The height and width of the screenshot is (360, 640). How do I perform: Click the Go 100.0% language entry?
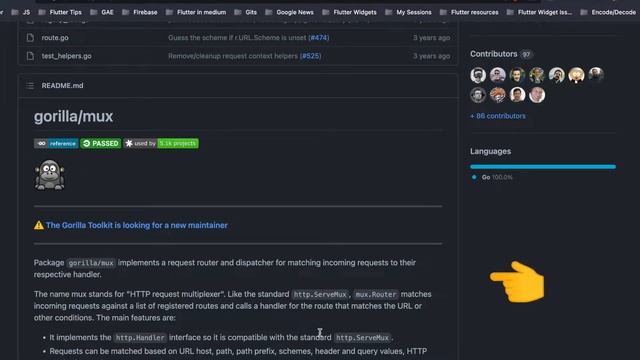coord(492,177)
